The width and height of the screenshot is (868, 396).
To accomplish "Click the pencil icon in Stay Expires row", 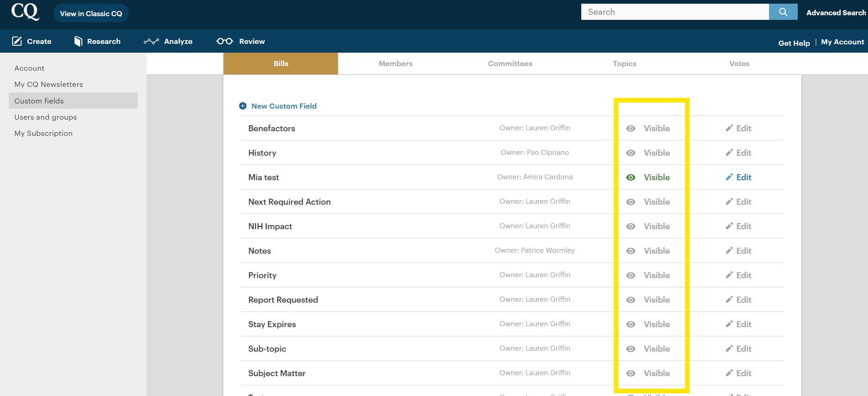I will [729, 324].
